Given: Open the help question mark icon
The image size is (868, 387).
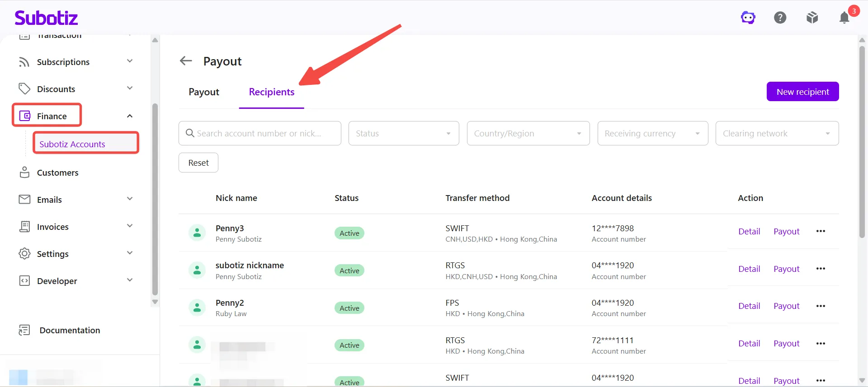Looking at the screenshot, I should coord(780,18).
